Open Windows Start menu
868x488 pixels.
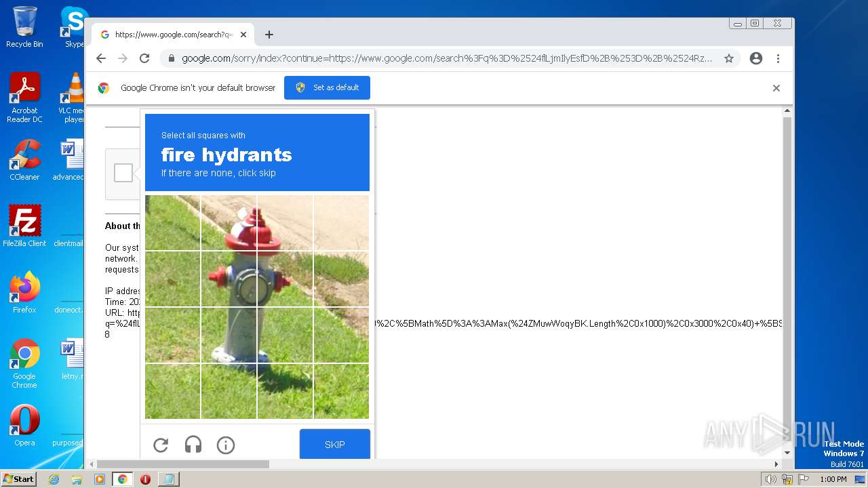tap(18, 479)
